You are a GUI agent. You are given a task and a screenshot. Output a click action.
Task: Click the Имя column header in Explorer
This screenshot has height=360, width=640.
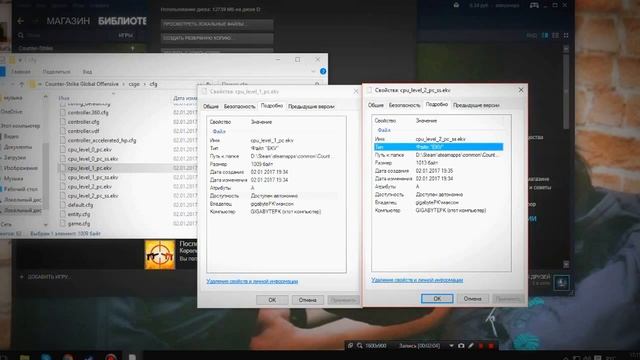(x=64, y=98)
